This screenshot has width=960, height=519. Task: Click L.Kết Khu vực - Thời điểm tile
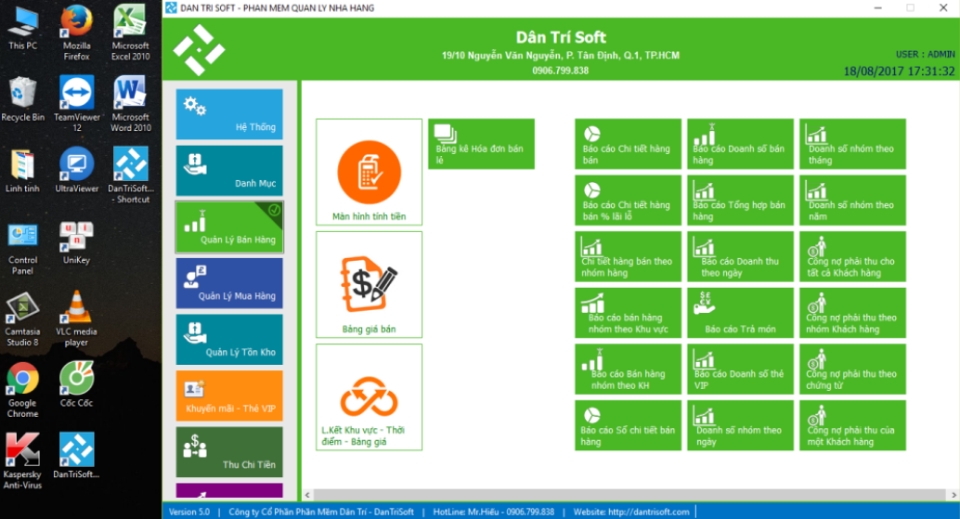click(369, 396)
